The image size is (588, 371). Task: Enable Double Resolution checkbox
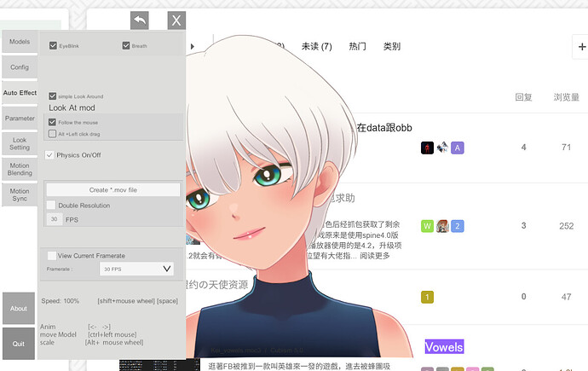tap(51, 205)
